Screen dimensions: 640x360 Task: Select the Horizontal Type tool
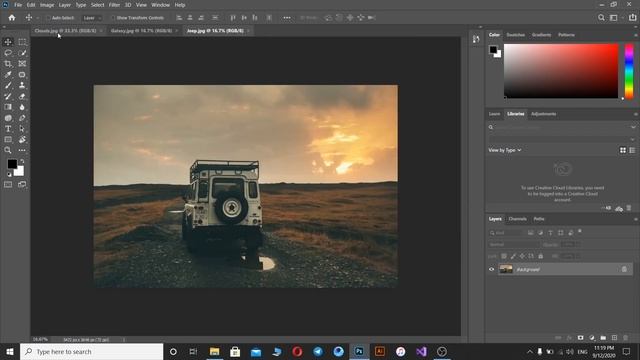click(x=8, y=129)
